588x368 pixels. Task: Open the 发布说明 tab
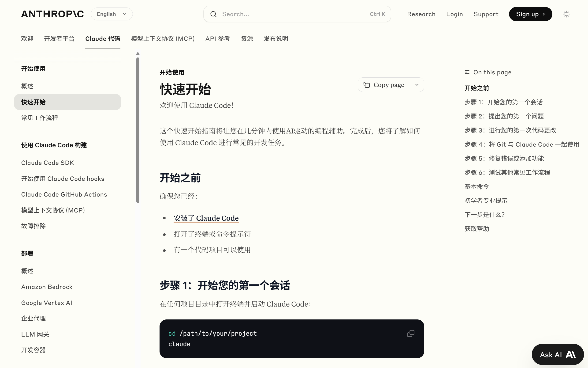point(276,39)
